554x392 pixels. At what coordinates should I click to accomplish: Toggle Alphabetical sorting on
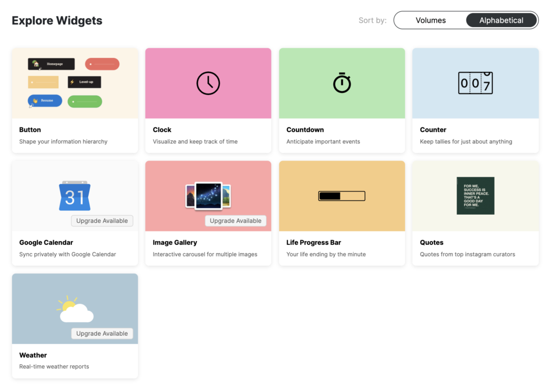click(501, 20)
